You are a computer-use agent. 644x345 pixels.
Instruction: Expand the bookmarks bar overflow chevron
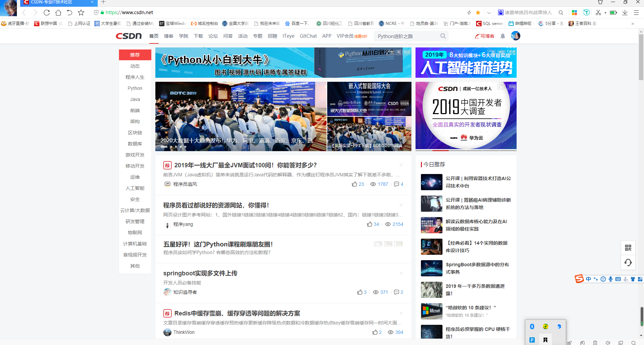(633, 24)
